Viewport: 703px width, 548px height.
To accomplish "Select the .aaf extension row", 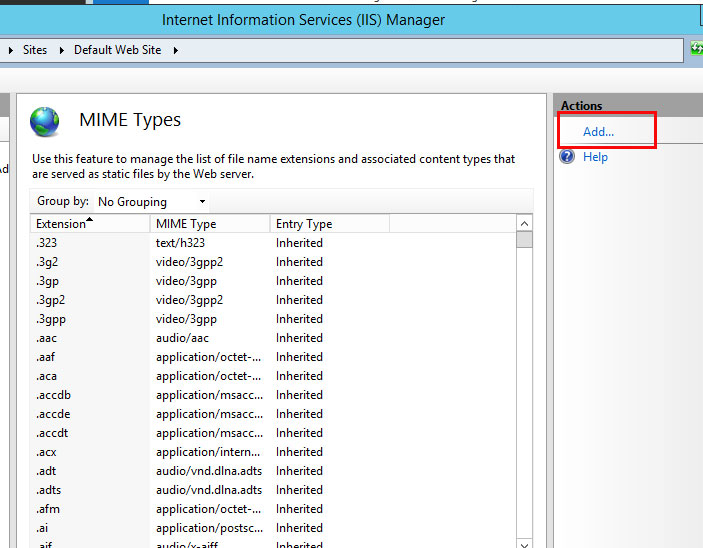I will (x=273, y=357).
